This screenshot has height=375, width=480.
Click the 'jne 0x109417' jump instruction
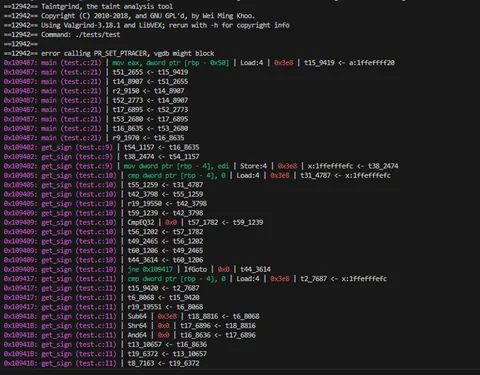(x=150, y=269)
